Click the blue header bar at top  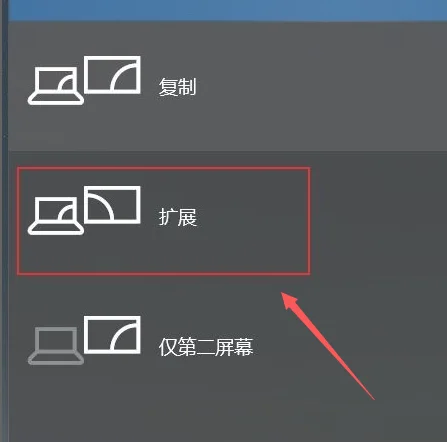(227, 11)
